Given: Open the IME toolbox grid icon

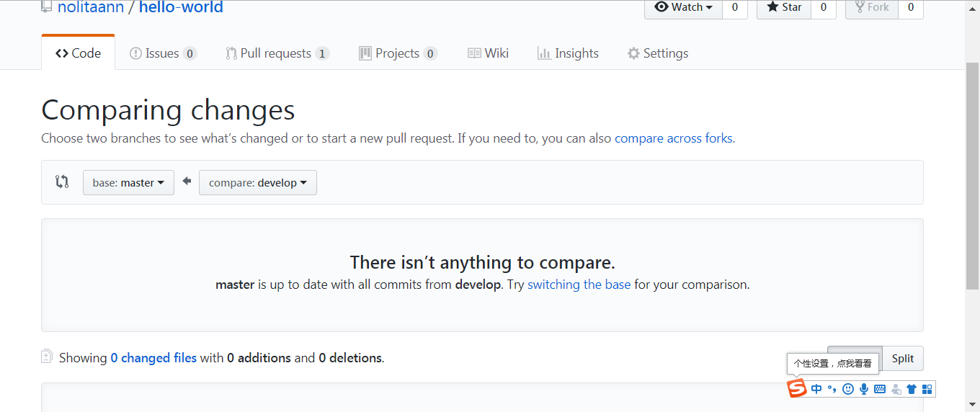Looking at the screenshot, I should (x=927, y=389).
